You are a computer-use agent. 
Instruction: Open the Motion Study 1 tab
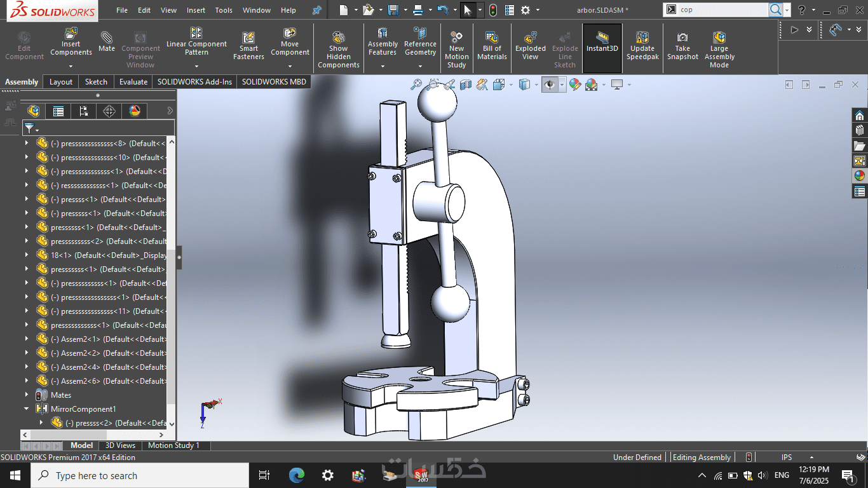[x=173, y=445]
